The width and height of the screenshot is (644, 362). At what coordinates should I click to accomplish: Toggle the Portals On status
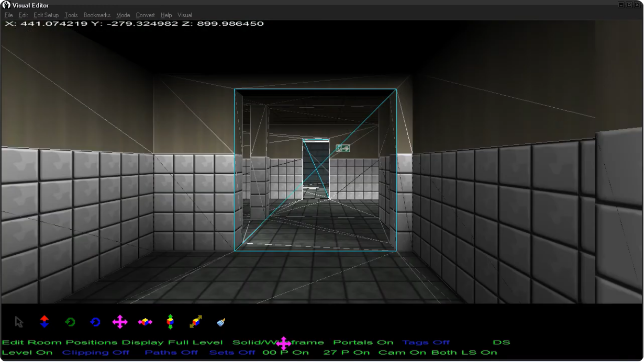click(363, 343)
